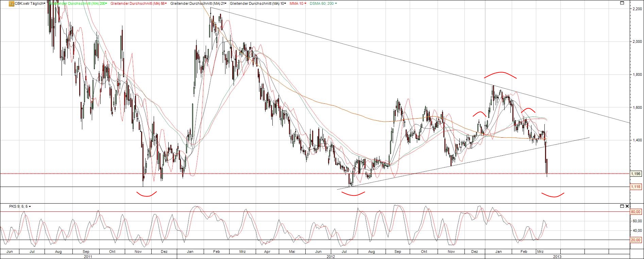The image size is (644, 259).
Task: Click the 1,116 support level price label
Action: [636, 187]
